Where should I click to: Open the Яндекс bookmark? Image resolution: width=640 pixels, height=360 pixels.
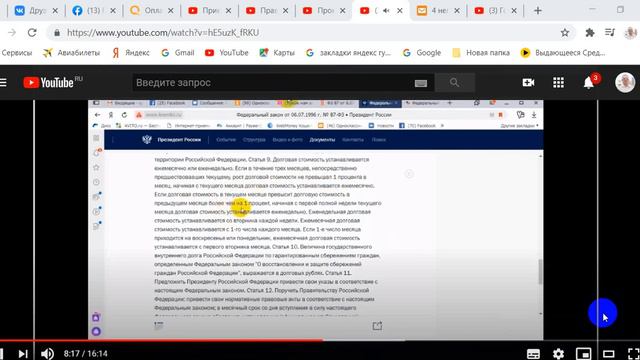[x=131, y=53]
